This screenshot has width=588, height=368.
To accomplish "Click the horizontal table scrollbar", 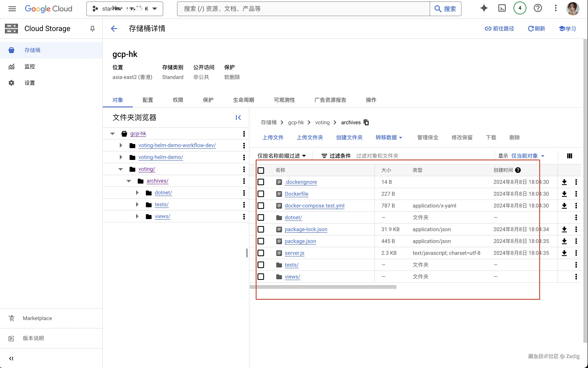I will 323,287.
